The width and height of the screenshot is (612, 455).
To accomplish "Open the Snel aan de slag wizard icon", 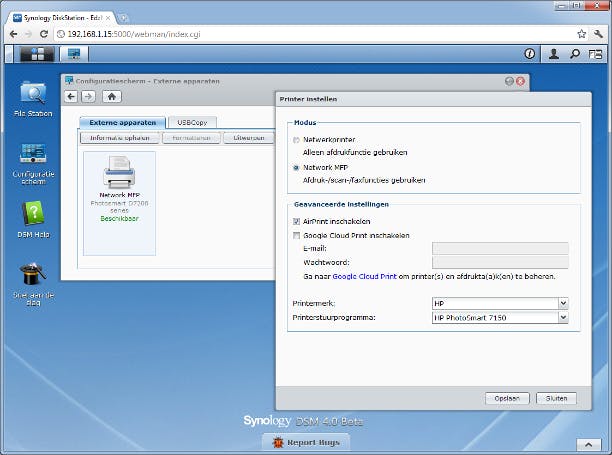I will point(33,284).
